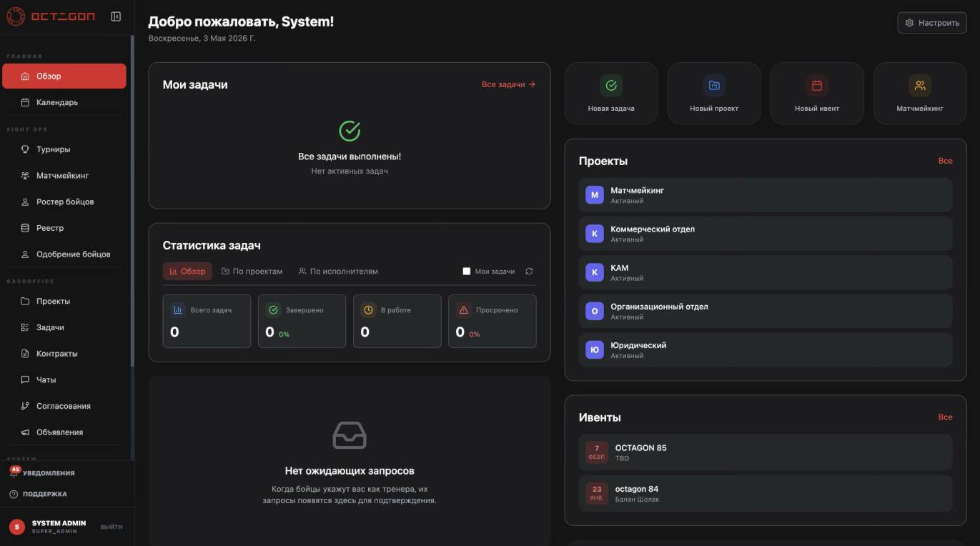The width and height of the screenshot is (980, 546).
Task: Click the sidebar scrollbar
Action: coord(132,202)
